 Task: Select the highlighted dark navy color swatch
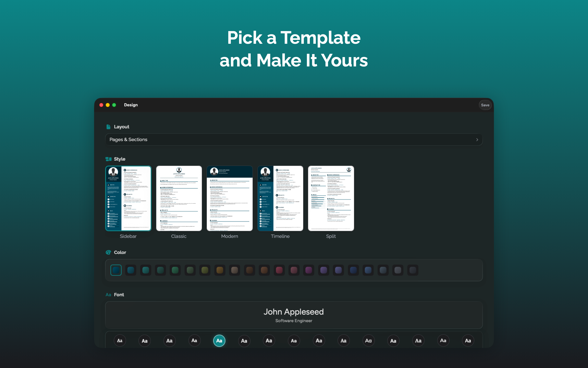coord(116,270)
